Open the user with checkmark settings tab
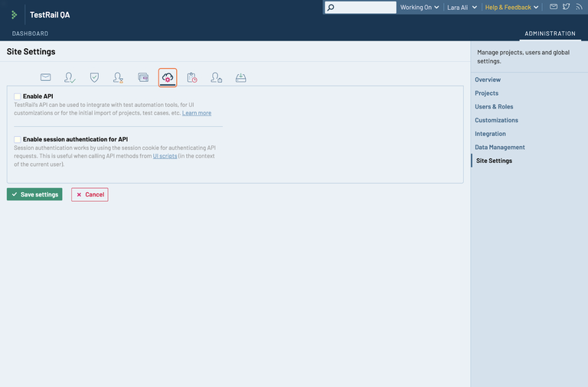Screen dimensions: 588x387 coord(70,77)
